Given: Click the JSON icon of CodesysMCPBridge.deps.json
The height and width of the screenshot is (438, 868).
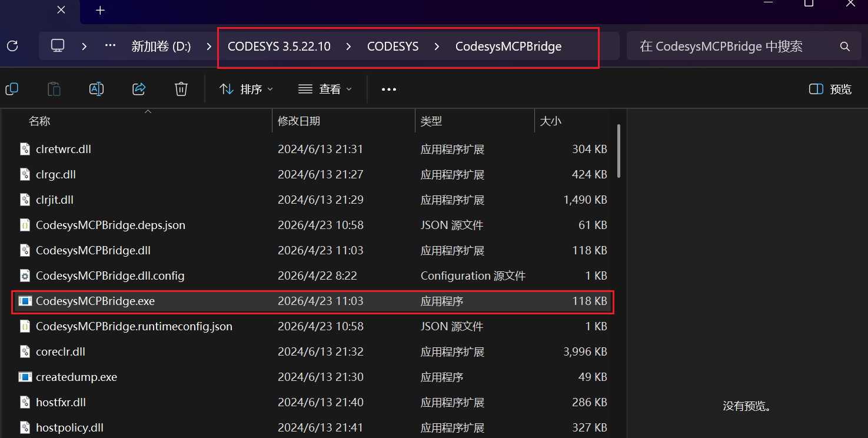Looking at the screenshot, I should 25,225.
